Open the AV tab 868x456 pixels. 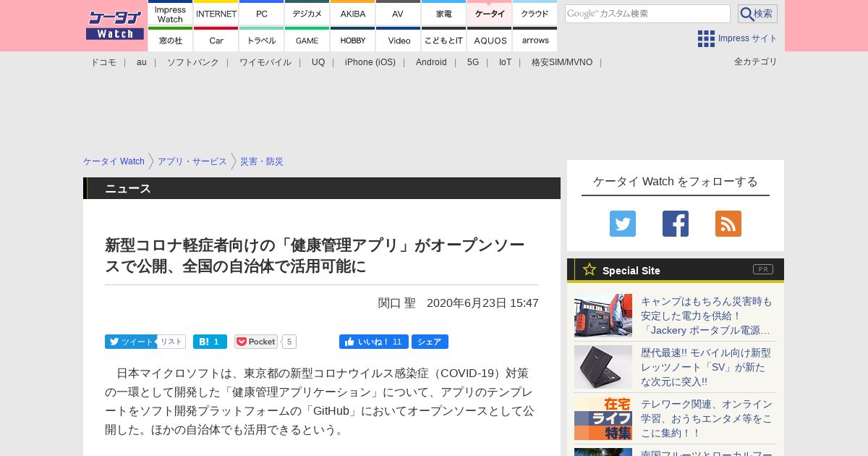(398, 13)
